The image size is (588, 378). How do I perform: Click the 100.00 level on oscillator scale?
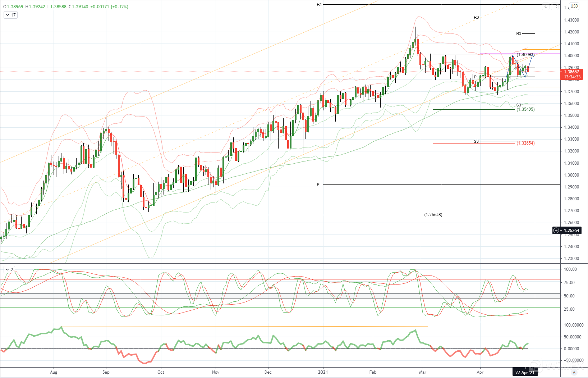pos(570,269)
